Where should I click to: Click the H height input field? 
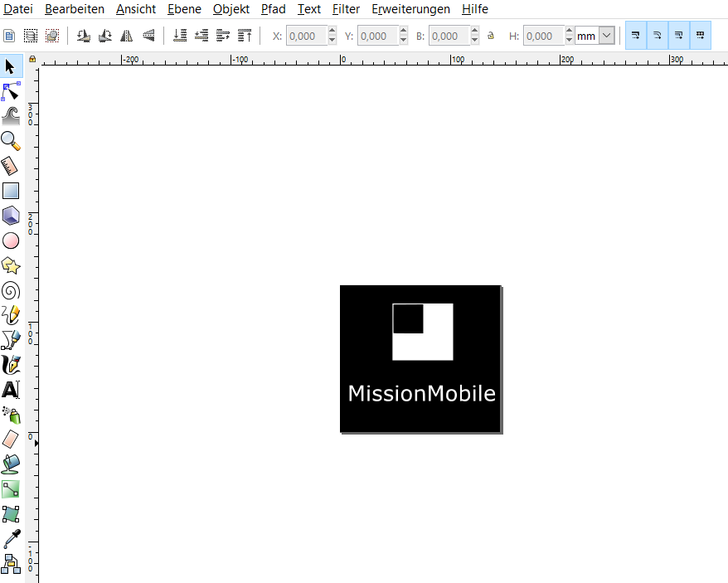[x=544, y=36]
